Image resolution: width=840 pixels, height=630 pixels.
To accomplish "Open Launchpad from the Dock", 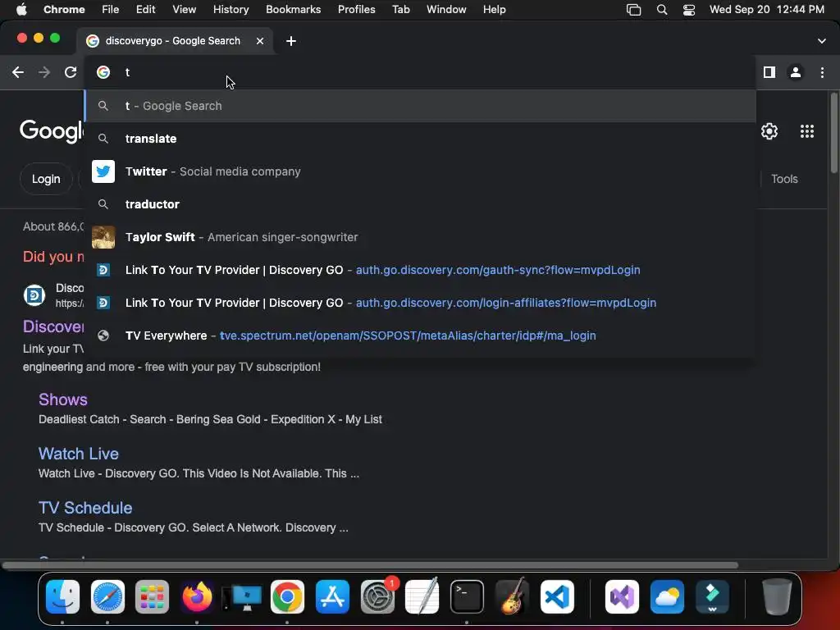I will (152, 597).
